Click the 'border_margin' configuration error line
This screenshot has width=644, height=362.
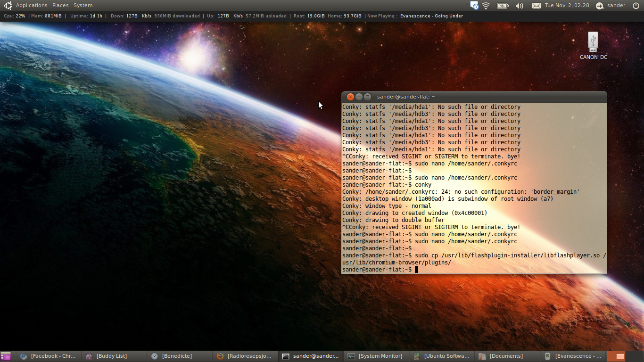point(461,192)
